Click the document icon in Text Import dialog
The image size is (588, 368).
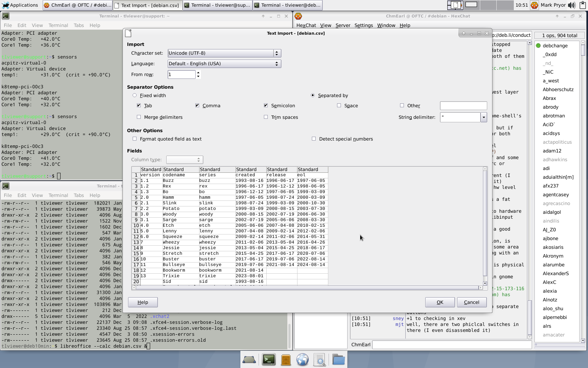(128, 33)
